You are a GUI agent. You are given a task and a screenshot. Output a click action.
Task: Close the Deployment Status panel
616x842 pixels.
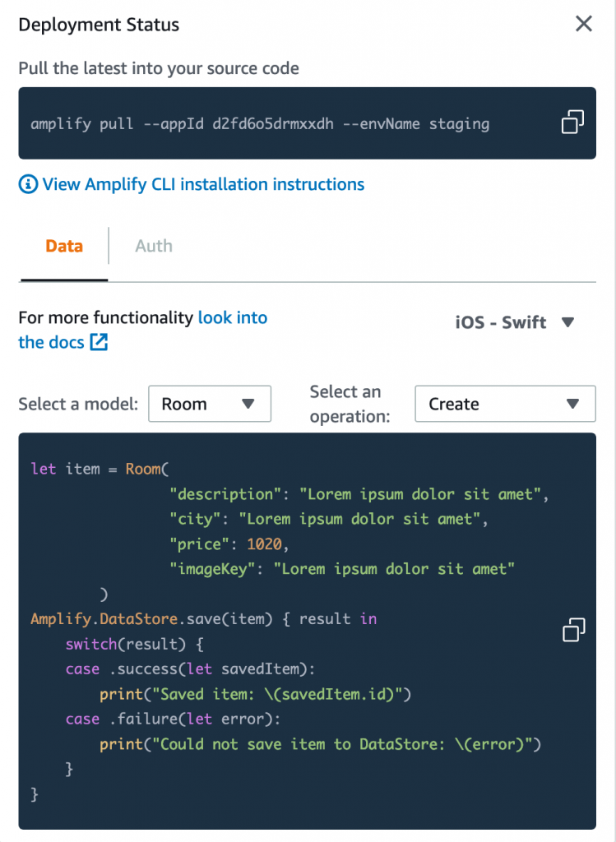[584, 24]
